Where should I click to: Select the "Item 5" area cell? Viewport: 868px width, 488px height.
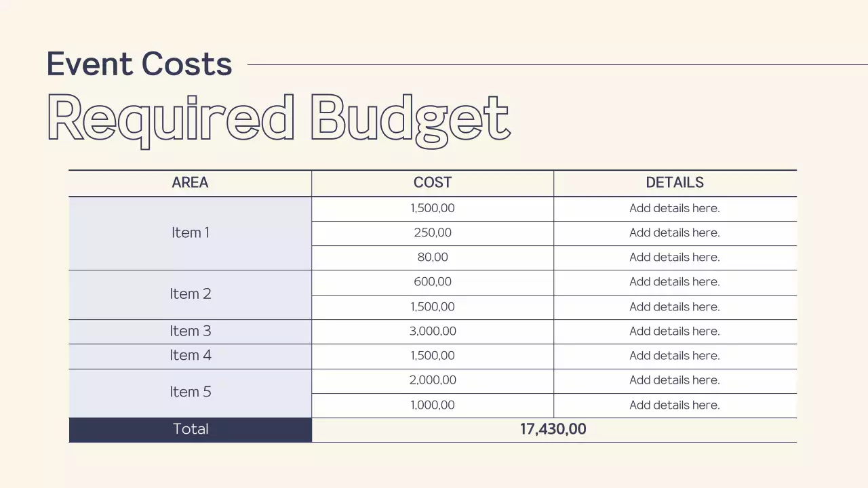(x=190, y=392)
